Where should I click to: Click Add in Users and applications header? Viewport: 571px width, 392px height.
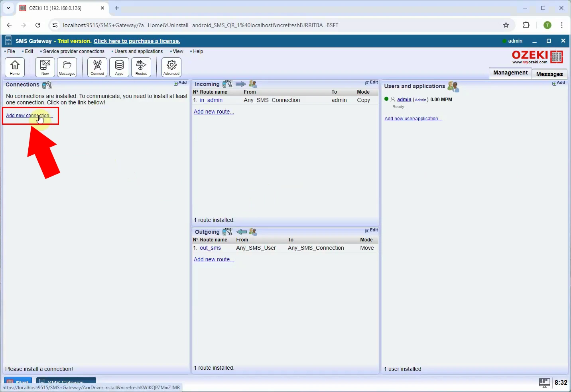pyautogui.click(x=559, y=83)
